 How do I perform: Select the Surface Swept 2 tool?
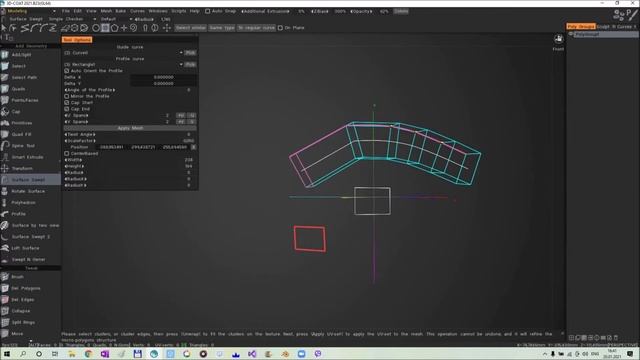click(30, 237)
